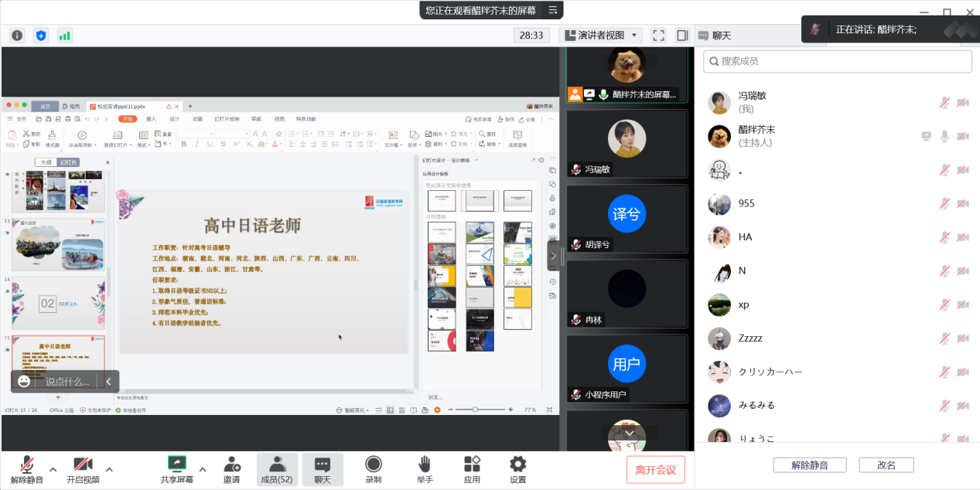Open the Invite (邀请) icon
Image resolution: width=980 pixels, height=490 pixels.
(231, 469)
